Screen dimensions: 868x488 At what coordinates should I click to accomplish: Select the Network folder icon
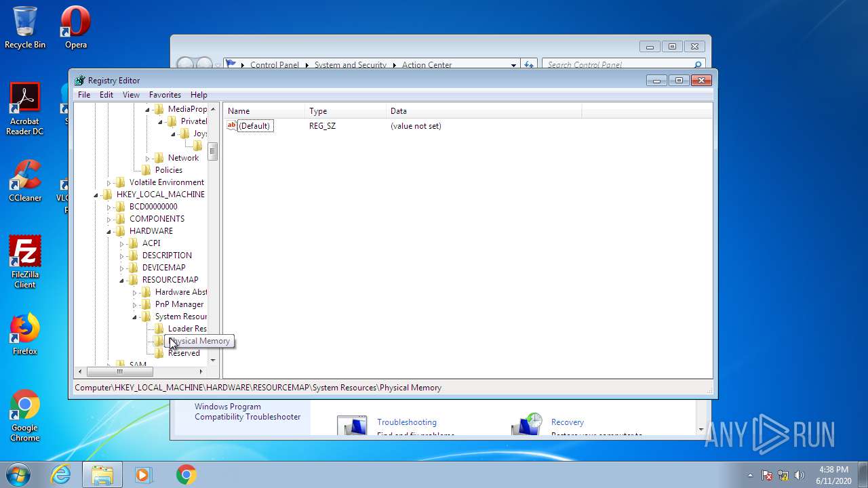[x=159, y=158]
